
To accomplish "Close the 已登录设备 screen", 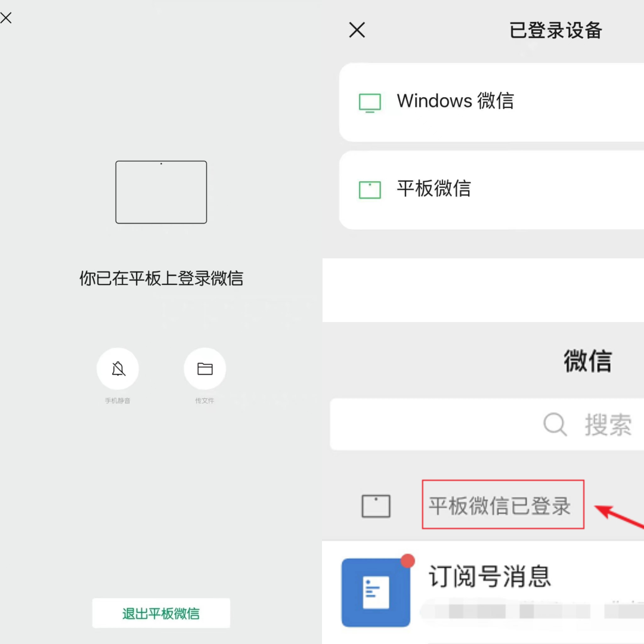I will tap(357, 30).
